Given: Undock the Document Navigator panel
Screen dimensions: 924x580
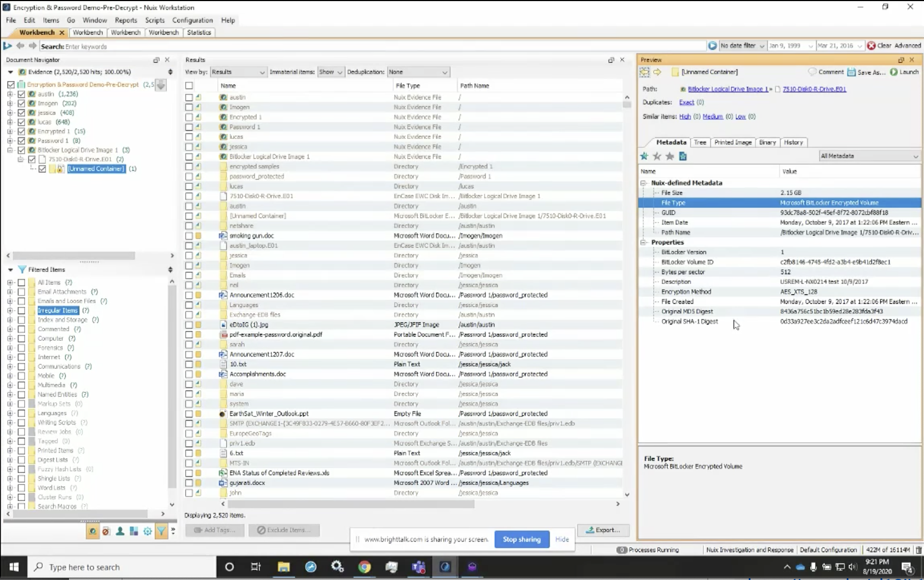Looking at the screenshot, I should [156, 60].
